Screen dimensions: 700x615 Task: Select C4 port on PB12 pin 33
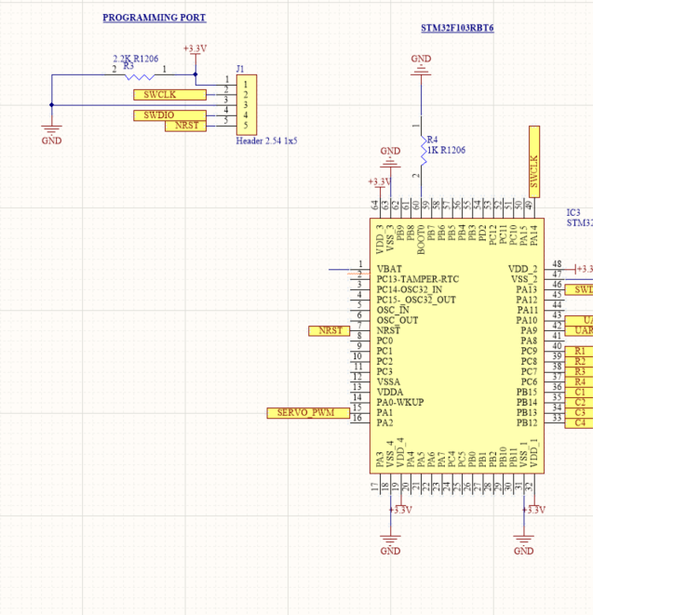[x=579, y=423]
